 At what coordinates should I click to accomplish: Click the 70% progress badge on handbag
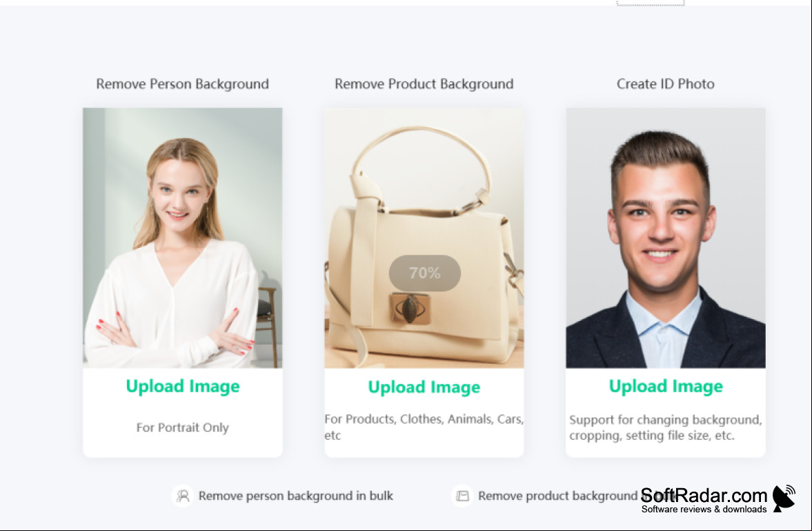425,273
